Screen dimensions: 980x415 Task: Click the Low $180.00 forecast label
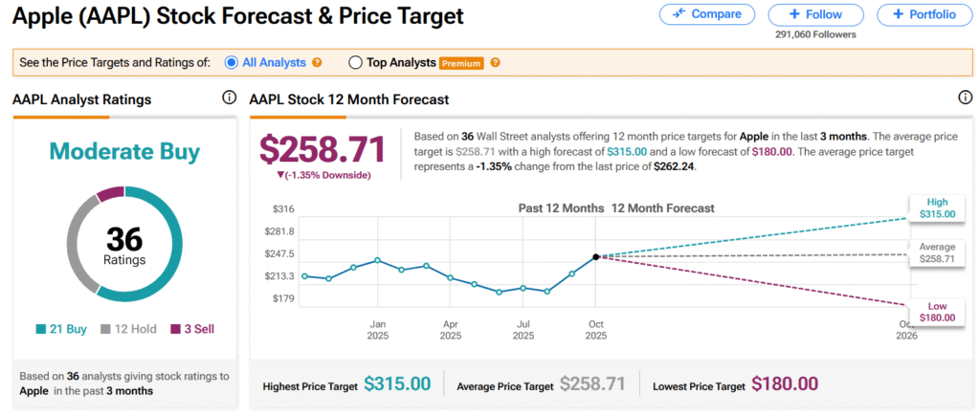pyautogui.click(x=937, y=310)
